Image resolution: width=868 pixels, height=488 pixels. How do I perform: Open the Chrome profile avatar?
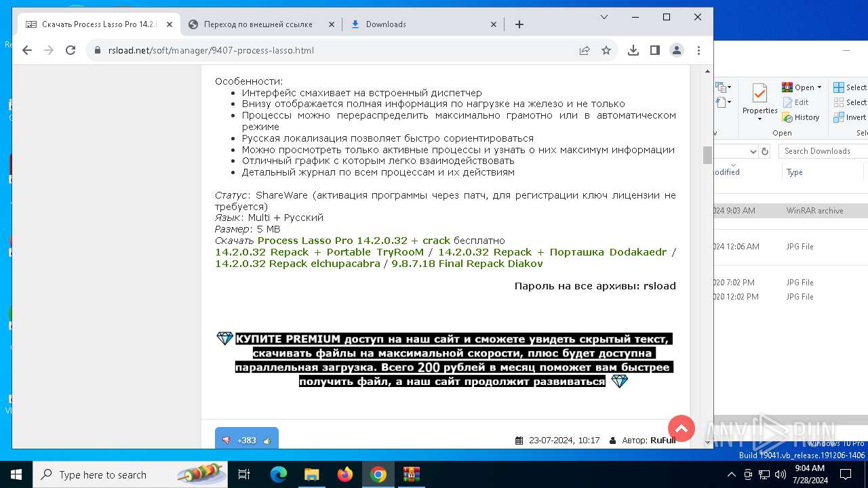point(677,50)
